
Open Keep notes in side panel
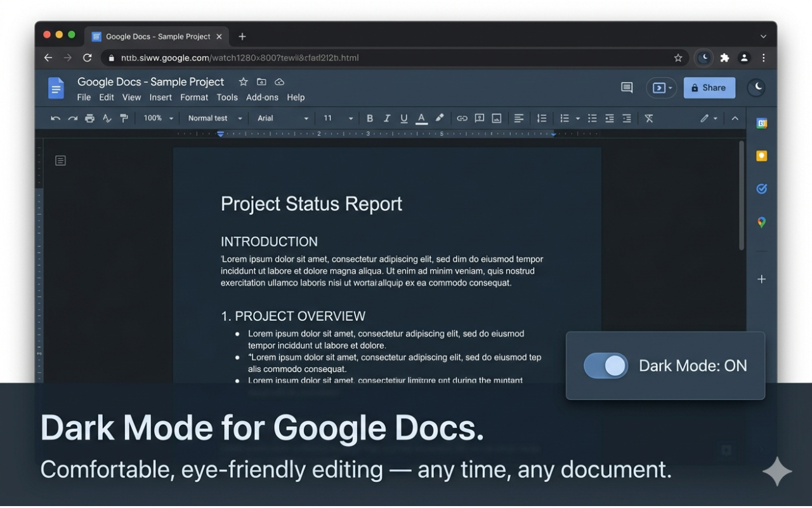762,156
